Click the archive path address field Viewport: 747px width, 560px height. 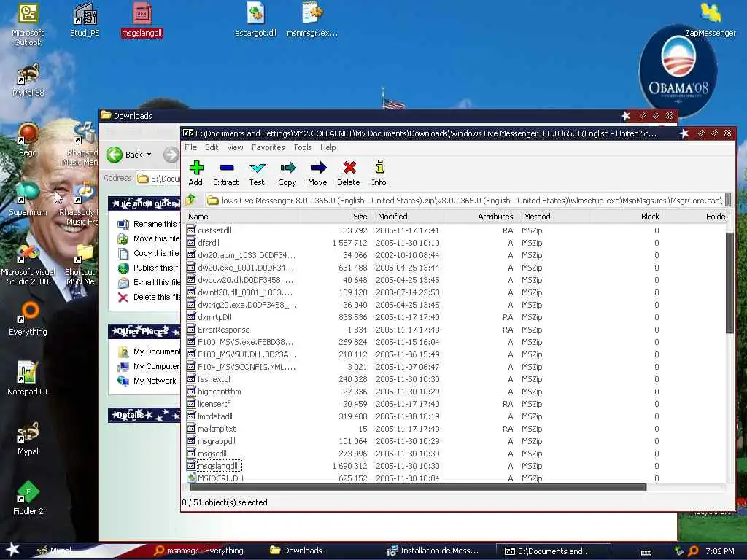pyautogui.click(x=465, y=201)
